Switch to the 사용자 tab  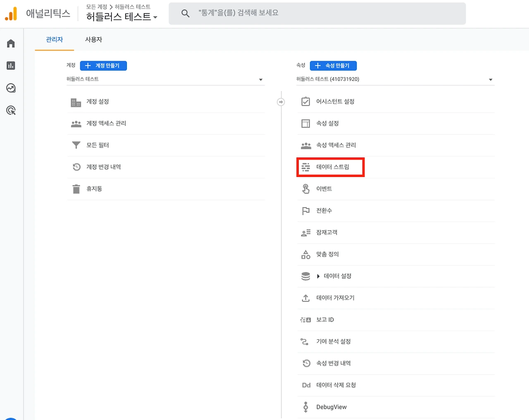93,40
